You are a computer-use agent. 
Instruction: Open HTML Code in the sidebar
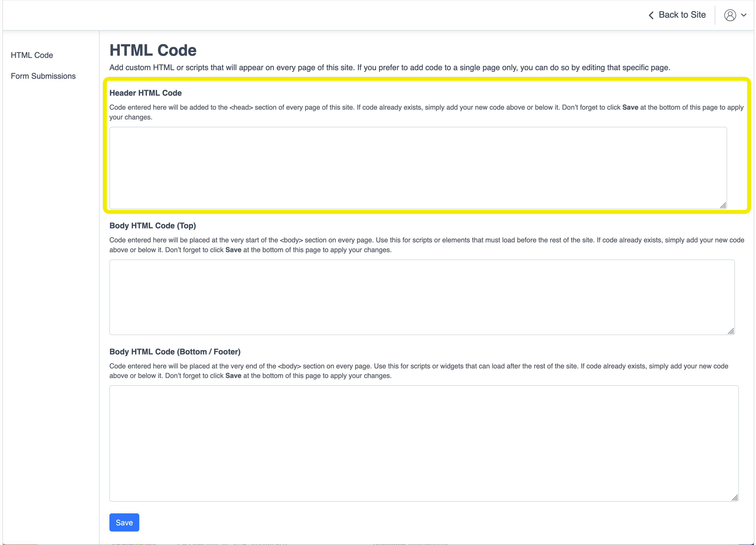(32, 55)
